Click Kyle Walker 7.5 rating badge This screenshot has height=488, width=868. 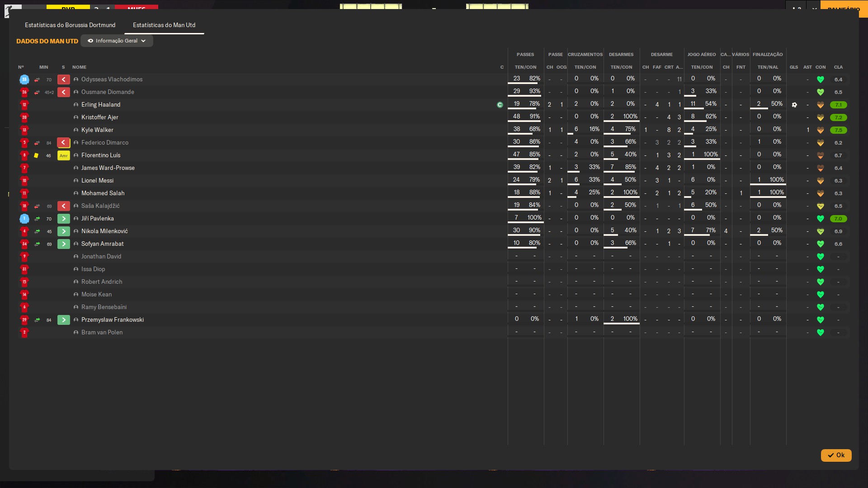click(838, 130)
